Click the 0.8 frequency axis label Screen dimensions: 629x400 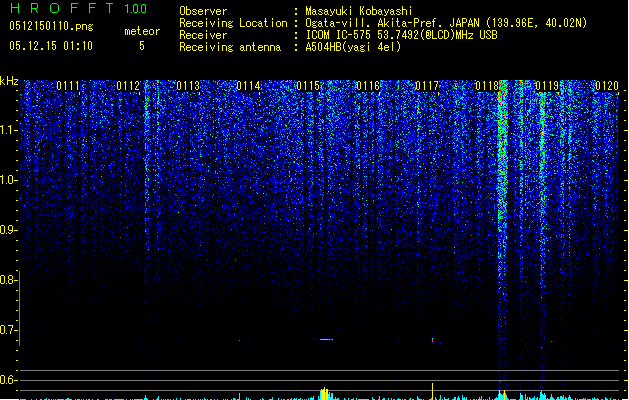[x=8, y=280]
